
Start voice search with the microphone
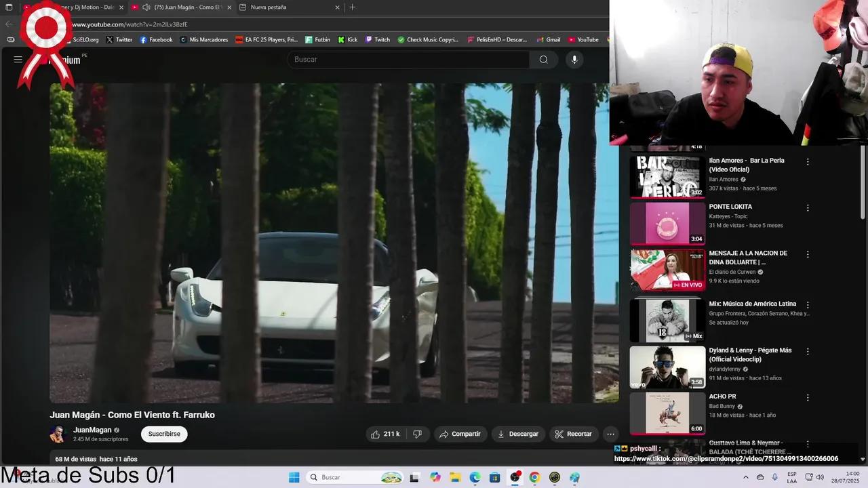pos(574,60)
